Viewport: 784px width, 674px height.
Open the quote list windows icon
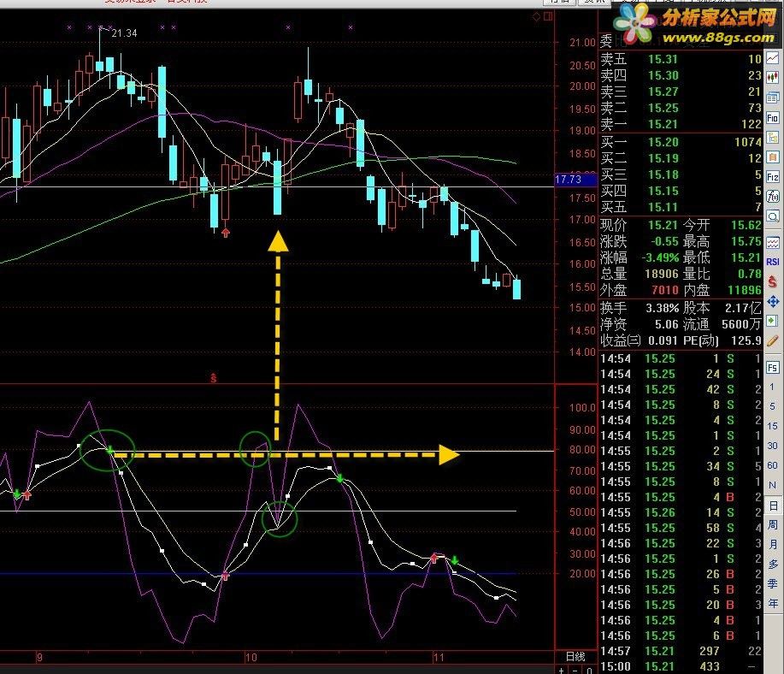coord(773,98)
